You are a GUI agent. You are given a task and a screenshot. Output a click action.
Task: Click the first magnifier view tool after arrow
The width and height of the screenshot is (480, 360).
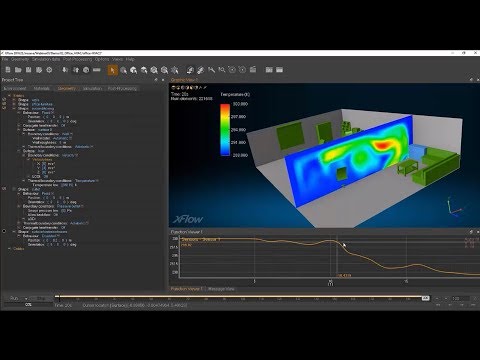(124, 70)
